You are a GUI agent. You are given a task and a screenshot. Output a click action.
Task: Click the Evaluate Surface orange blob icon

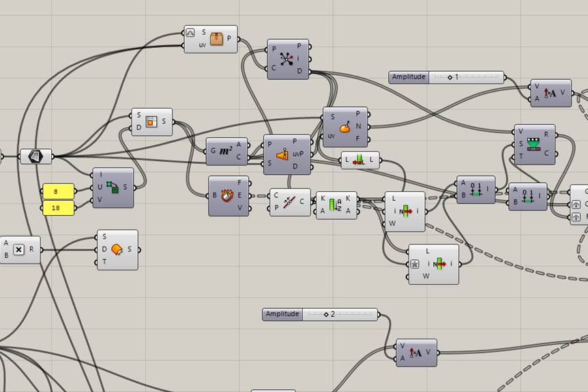(345, 127)
